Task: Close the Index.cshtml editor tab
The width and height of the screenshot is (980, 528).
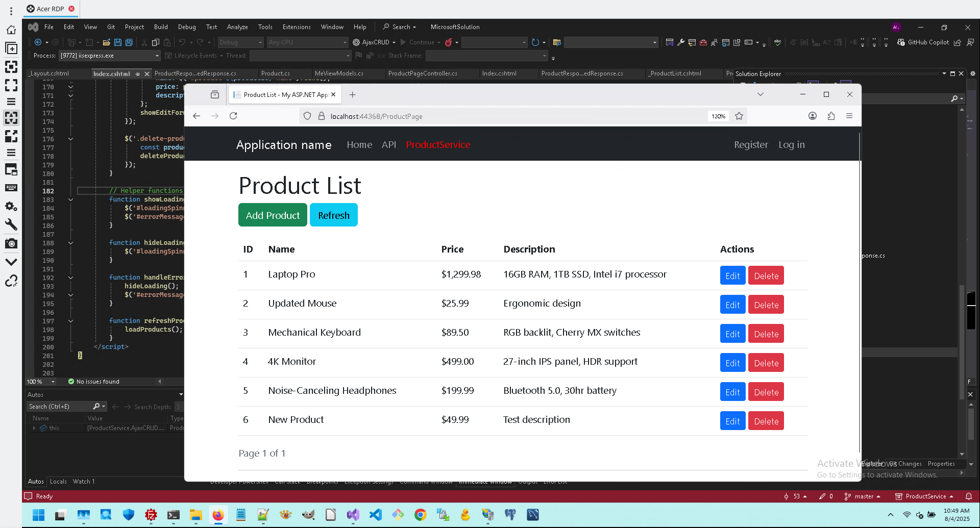Action: tap(147, 74)
